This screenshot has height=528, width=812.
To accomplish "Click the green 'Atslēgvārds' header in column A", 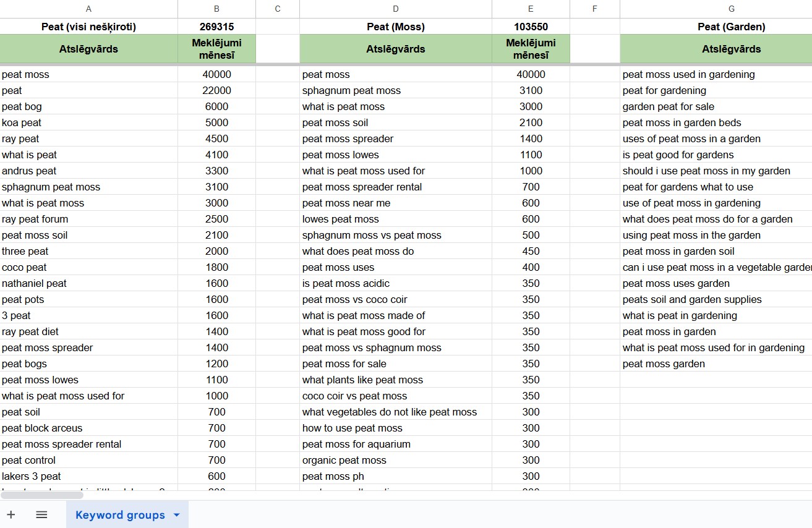I will [88, 49].
